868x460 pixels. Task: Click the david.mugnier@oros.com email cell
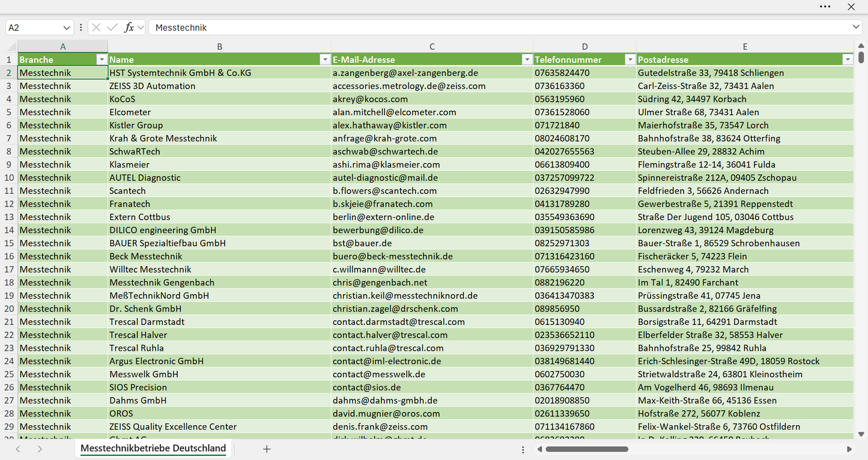[x=432, y=414]
